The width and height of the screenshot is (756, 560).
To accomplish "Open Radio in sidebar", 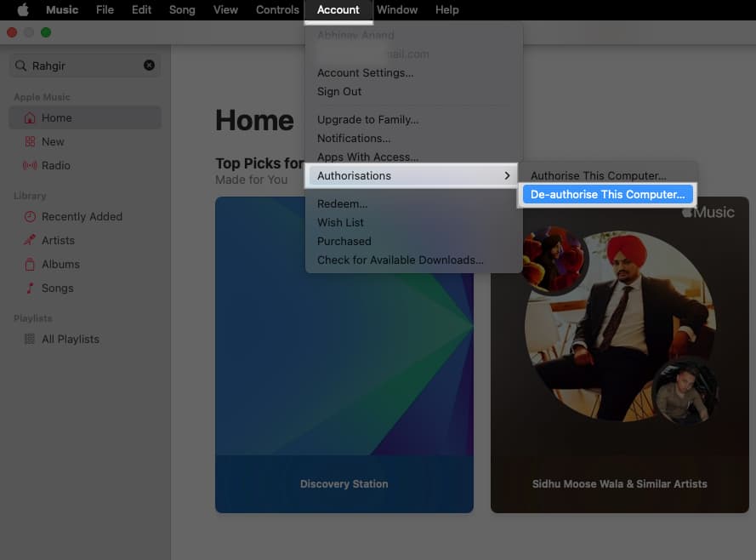I will pyautogui.click(x=85, y=165).
